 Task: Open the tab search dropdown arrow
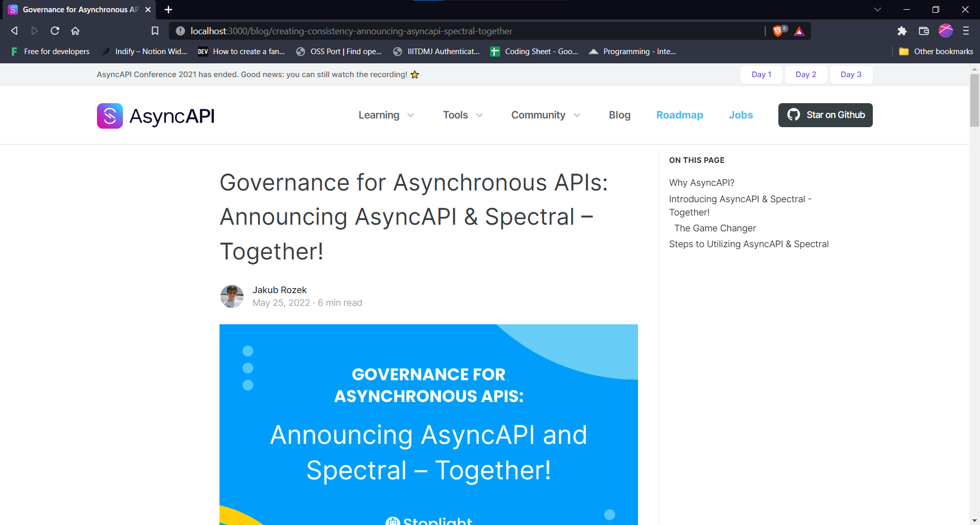[x=877, y=10]
